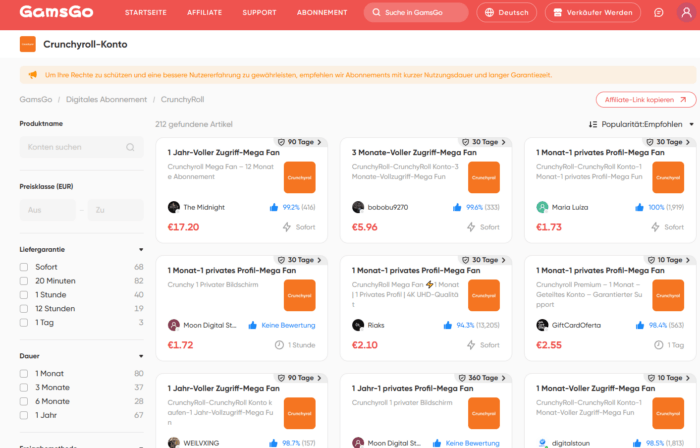Viewport: 700px width, 448px height.
Task: Click thumbs-up icon next to 99.2%
Action: coord(274,207)
